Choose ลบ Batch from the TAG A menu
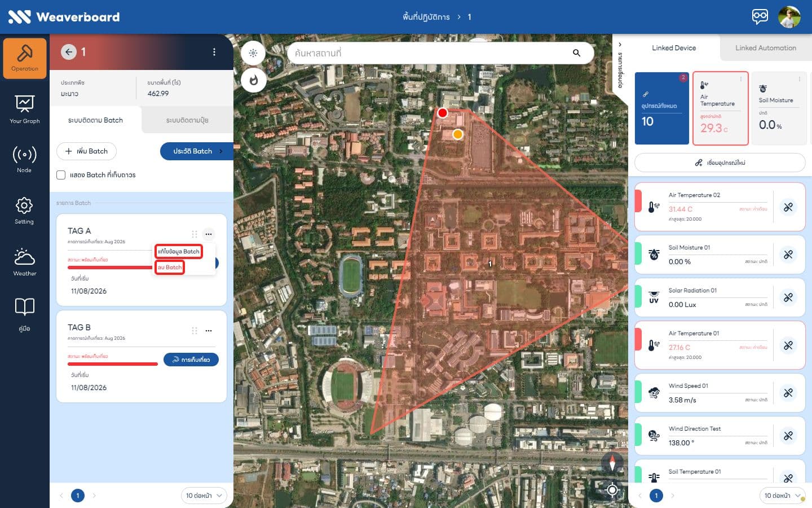This screenshot has height=508, width=812. point(170,267)
